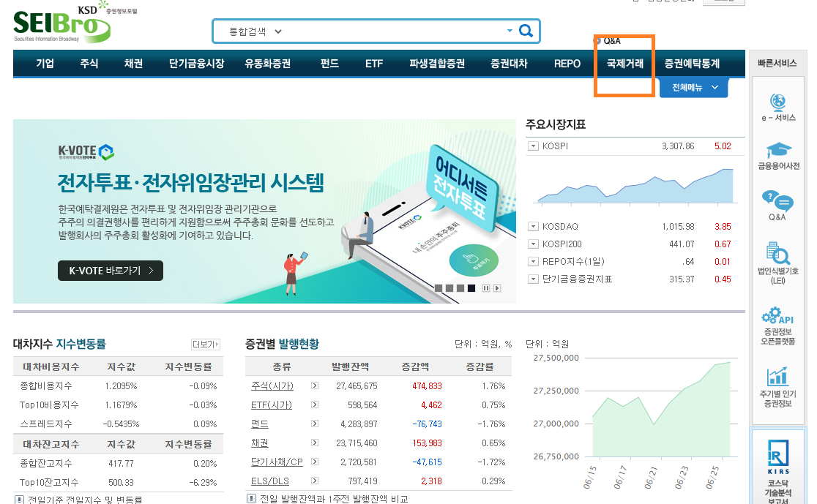The height and width of the screenshot is (504, 817).
Task: Open the 단기사채/CP link
Action: pyautogui.click(x=277, y=462)
